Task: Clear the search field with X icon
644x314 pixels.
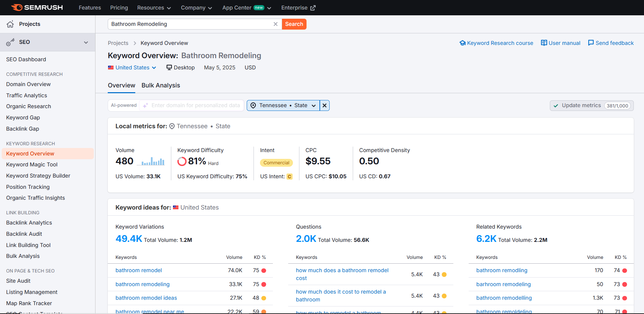Action: [x=276, y=24]
